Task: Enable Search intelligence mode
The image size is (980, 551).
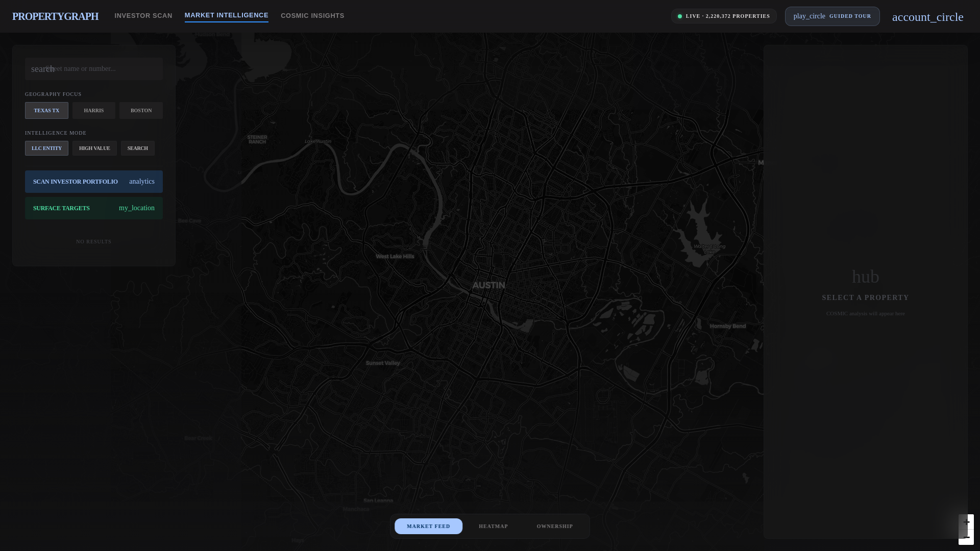Action: pos(138,148)
